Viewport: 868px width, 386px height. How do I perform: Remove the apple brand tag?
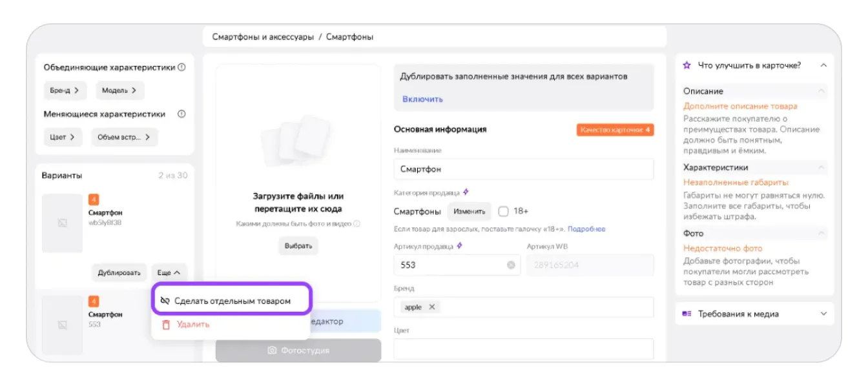(x=432, y=307)
